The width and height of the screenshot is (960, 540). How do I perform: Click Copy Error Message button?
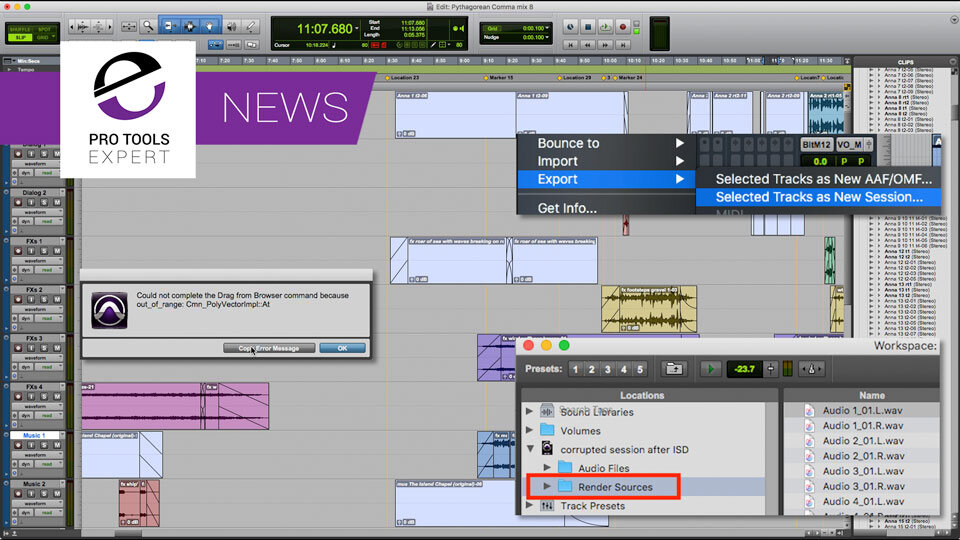[269, 348]
